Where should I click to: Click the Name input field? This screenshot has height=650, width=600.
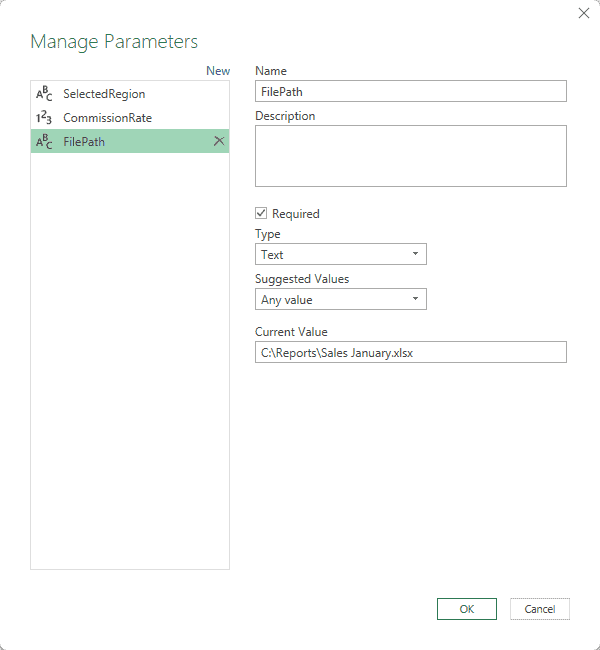(x=411, y=91)
